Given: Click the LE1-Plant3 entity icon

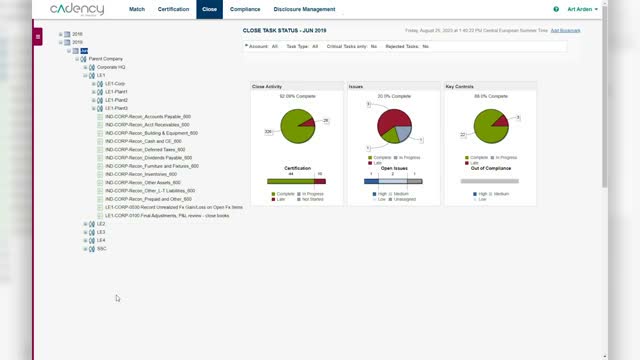Looking at the screenshot, I should [x=100, y=108].
